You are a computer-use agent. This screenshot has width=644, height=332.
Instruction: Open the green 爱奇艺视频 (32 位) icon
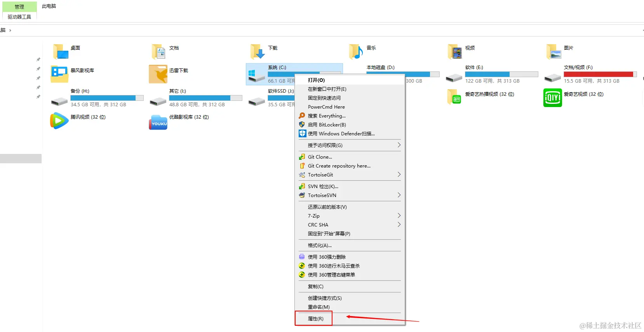553,97
